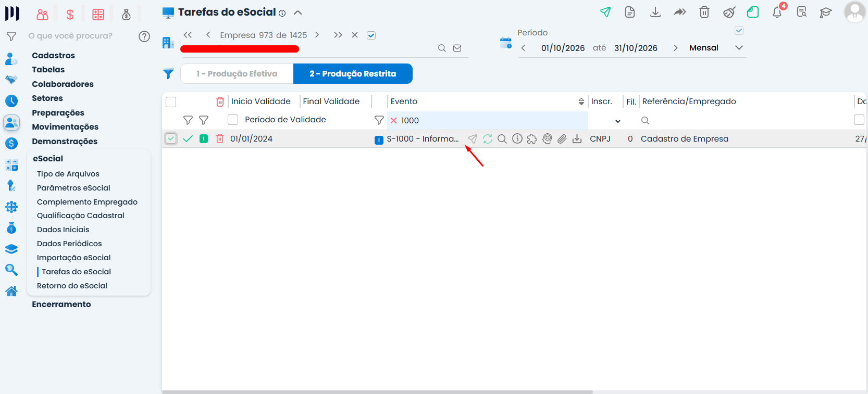Click the dollar sign icon in top bar
868x394 pixels.
tap(70, 15)
